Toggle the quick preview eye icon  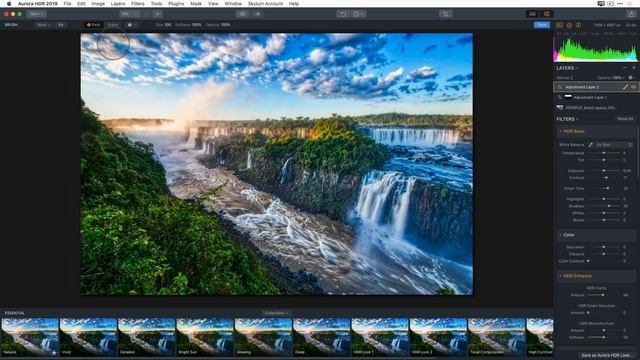tap(242, 14)
